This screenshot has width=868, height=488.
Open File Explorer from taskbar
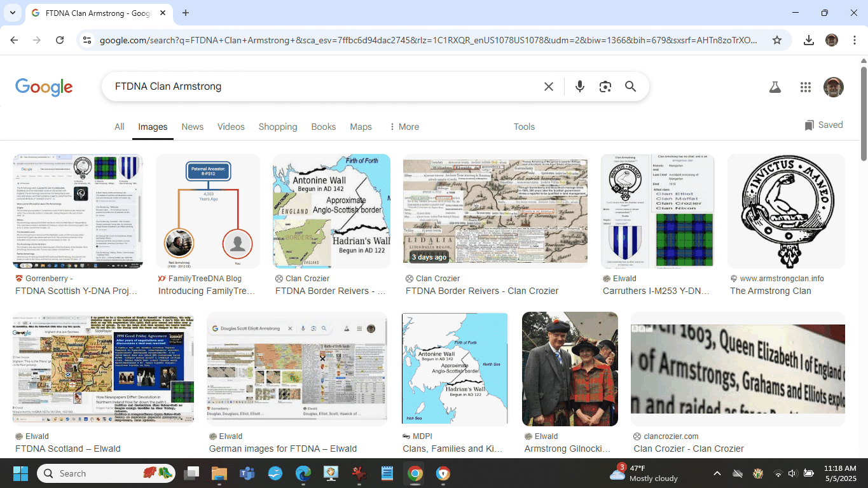coord(219,473)
